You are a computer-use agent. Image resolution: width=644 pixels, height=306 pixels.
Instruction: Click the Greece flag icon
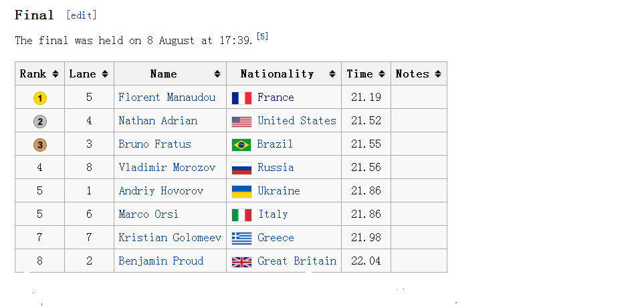point(241,239)
